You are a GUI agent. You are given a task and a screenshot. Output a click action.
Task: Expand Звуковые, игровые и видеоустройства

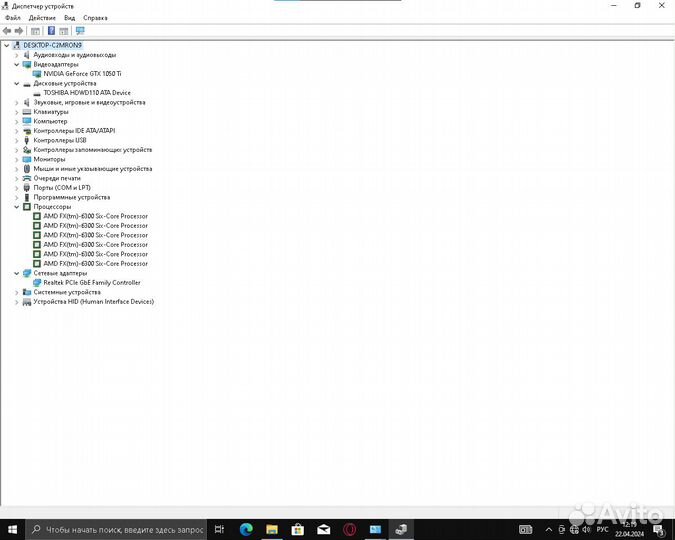click(16, 102)
